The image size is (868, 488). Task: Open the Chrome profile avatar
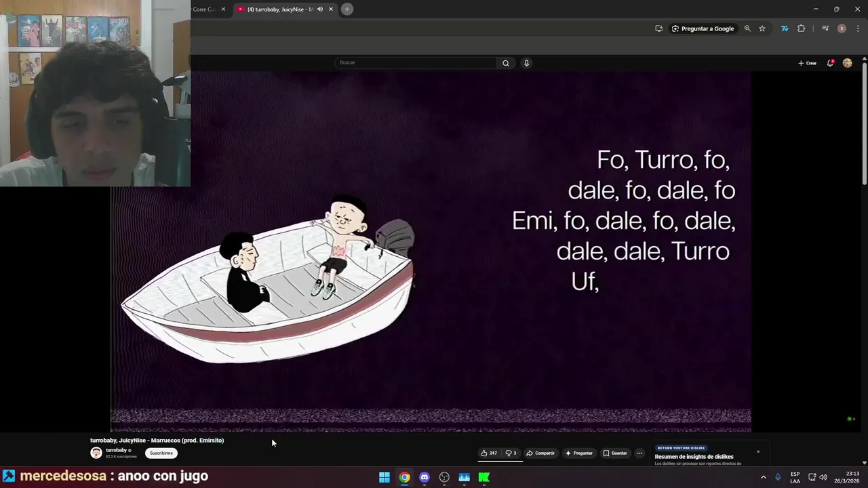point(842,28)
